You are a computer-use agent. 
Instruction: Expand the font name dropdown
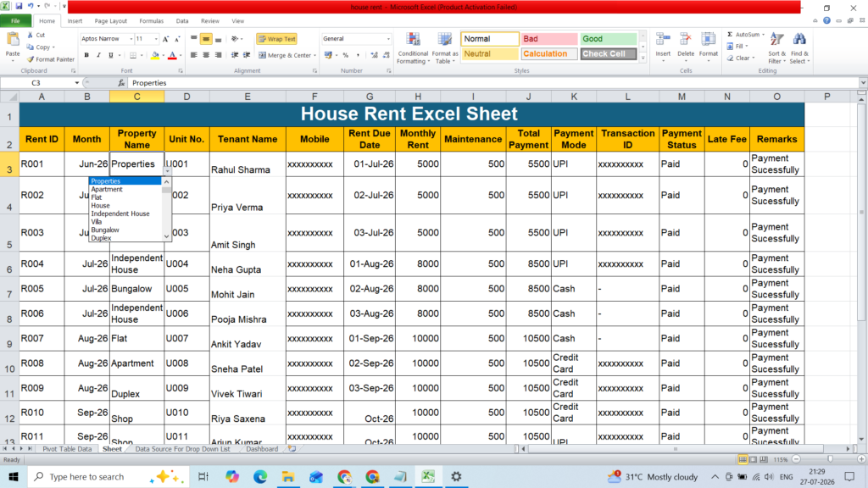pyautogui.click(x=131, y=39)
